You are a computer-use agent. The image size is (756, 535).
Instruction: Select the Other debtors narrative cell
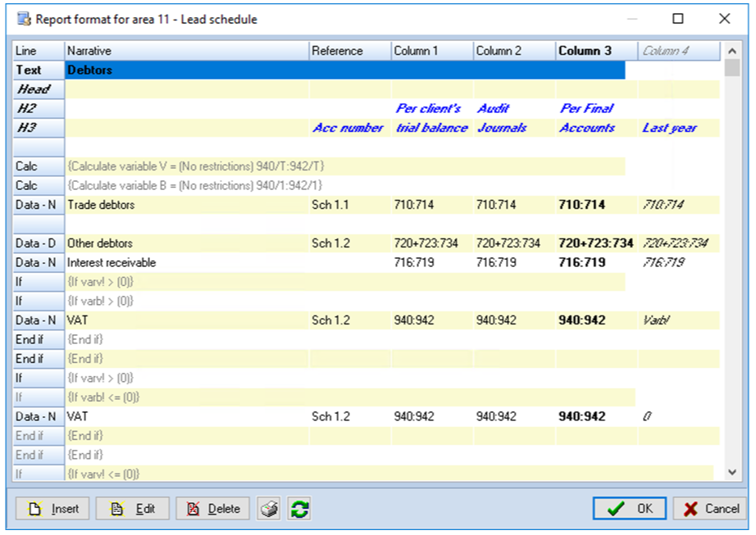point(187,243)
